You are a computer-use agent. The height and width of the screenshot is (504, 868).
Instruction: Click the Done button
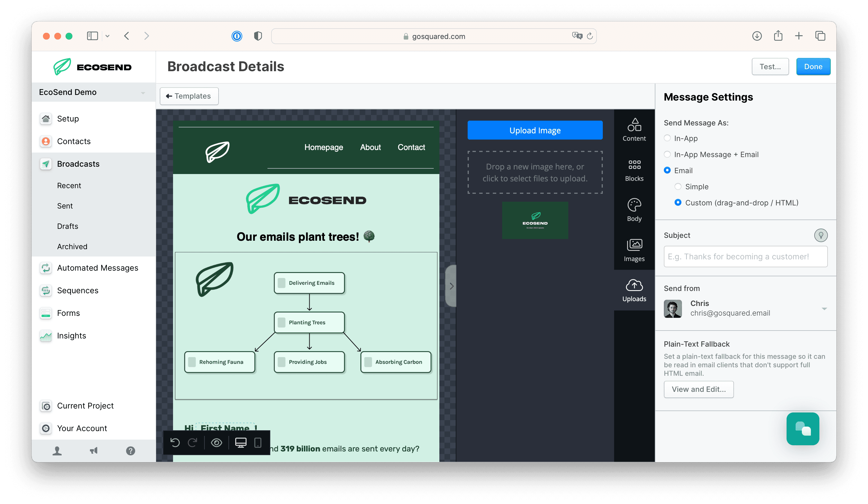click(813, 66)
